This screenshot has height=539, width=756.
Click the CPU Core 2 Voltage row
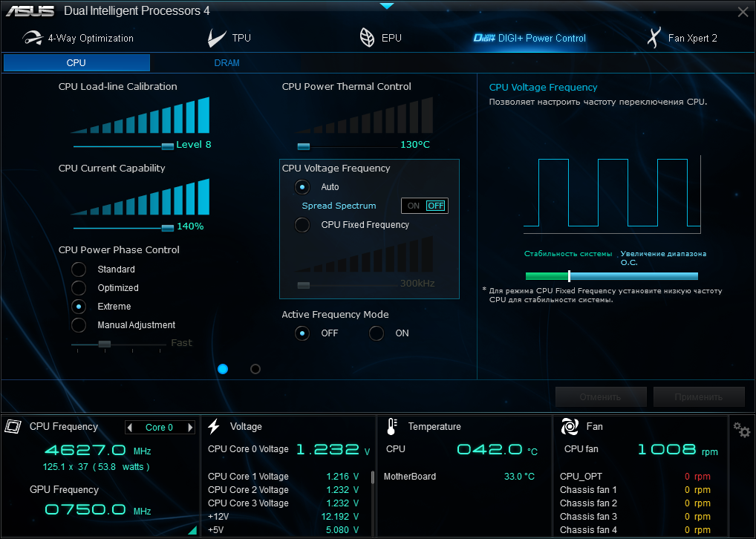(284, 490)
